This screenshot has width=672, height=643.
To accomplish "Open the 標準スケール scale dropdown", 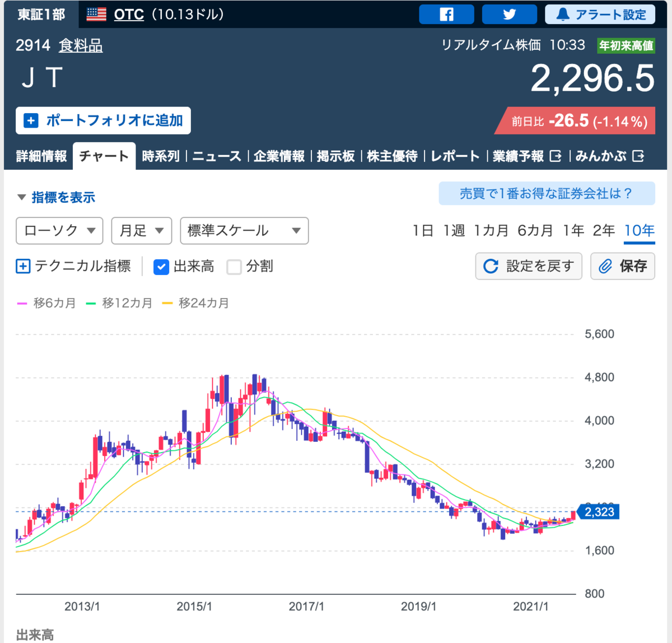I will (x=244, y=231).
